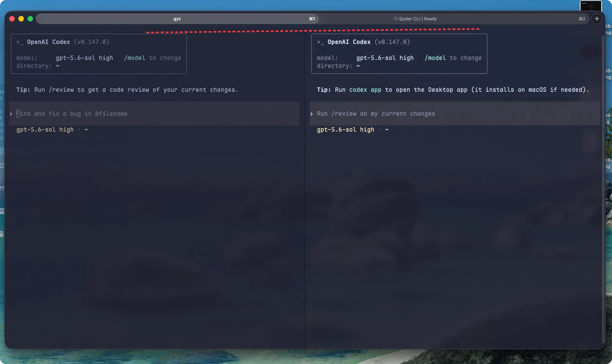612x364 pixels.
Task: Select version text (v0.147.0) in left pane
Action: click(x=91, y=42)
